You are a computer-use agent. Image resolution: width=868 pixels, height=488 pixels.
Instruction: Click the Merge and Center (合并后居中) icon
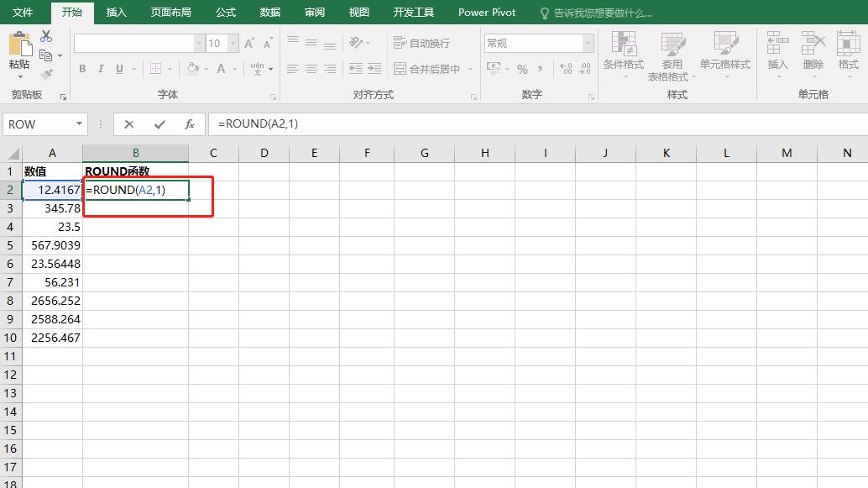pos(424,67)
